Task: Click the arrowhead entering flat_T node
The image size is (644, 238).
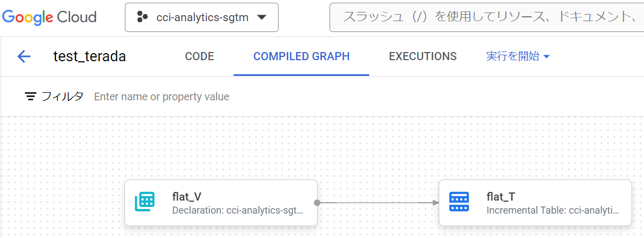Action: (435, 203)
